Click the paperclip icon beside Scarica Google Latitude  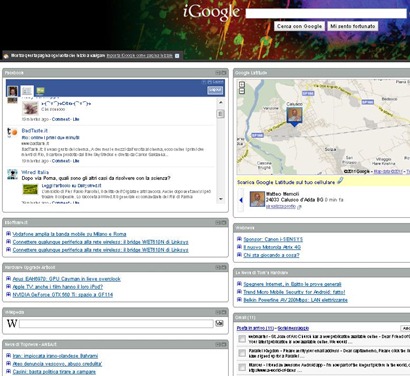340,181
